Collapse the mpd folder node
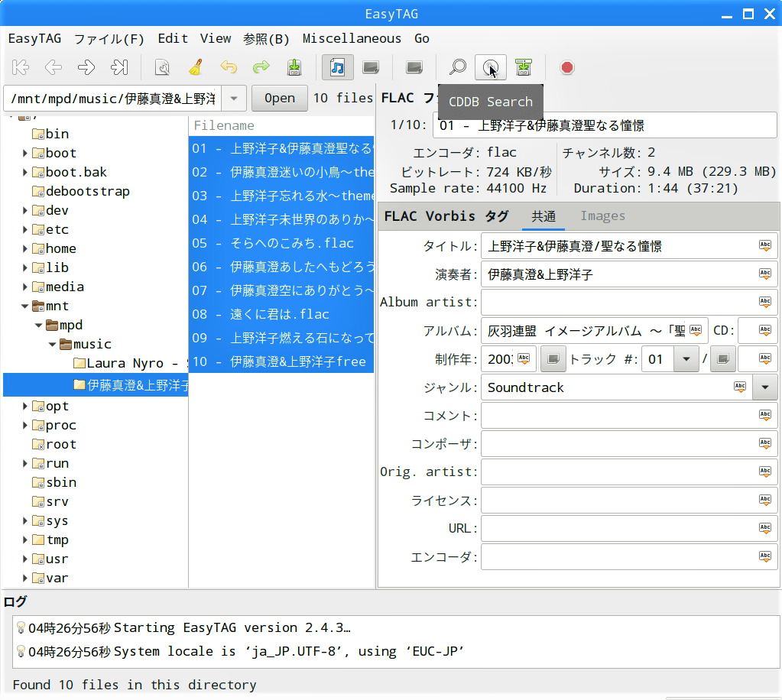782x700 pixels. [38, 325]
